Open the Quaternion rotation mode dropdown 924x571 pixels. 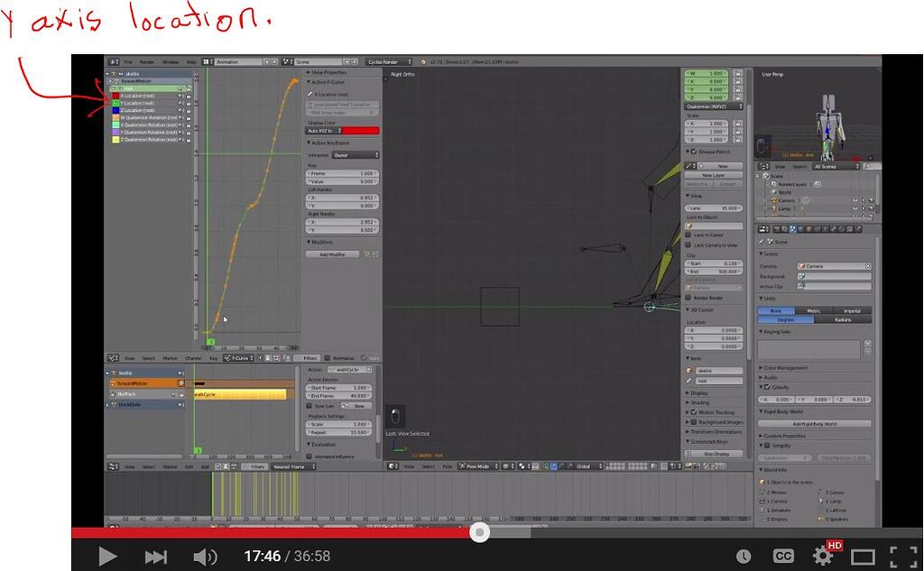pyautogui.click(x=715, y=106)
